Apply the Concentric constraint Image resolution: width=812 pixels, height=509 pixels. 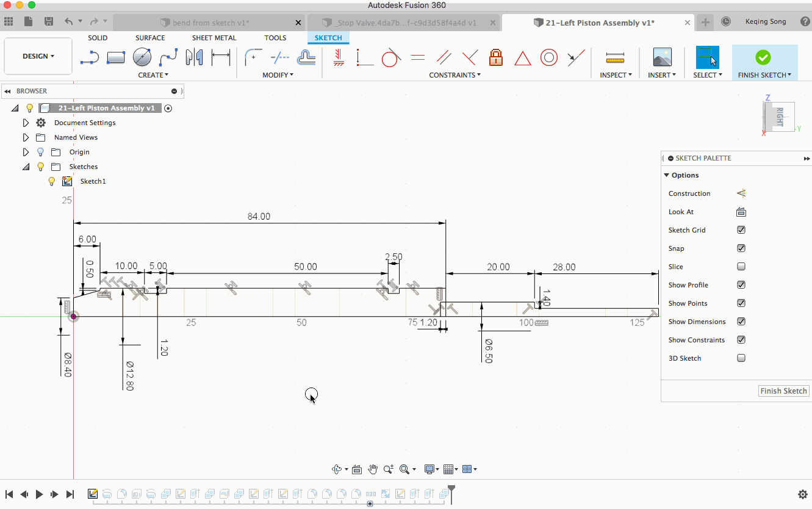[549, 58]
